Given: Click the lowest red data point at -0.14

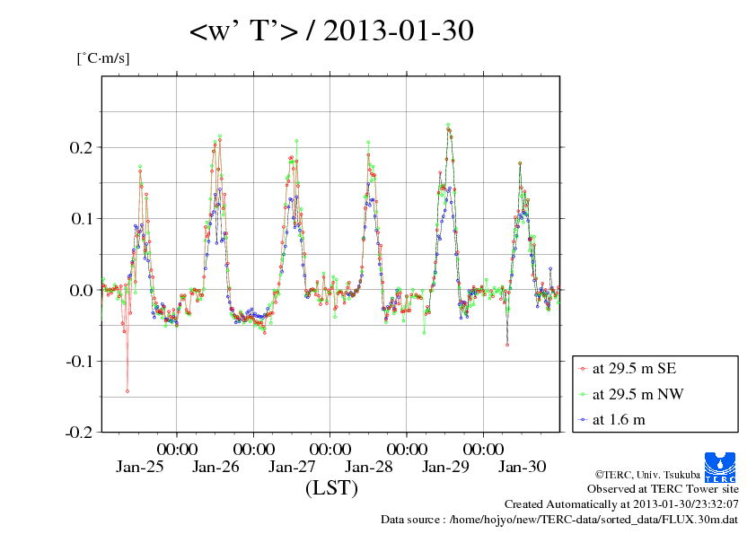Looking at the screenshot, I should pyautogui.click(x=127, y=391).
